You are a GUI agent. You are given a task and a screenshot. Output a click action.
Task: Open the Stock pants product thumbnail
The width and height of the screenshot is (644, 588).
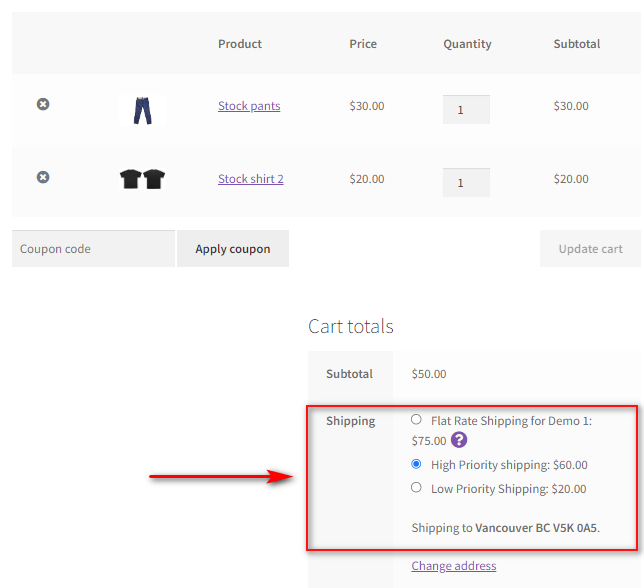143,110
